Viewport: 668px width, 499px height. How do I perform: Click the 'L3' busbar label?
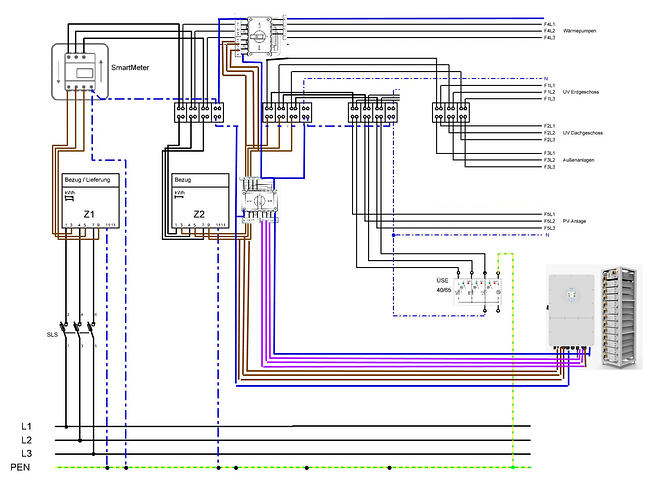click(x=26, y=453)
